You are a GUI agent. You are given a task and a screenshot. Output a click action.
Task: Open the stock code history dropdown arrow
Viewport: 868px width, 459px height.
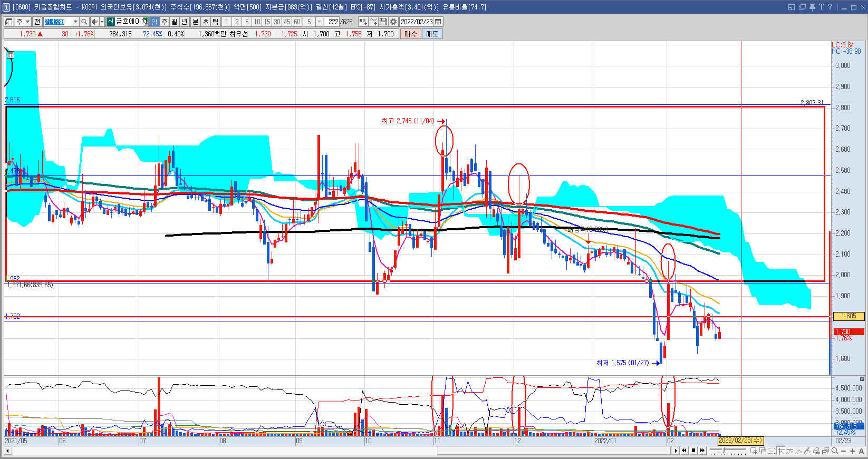coord(75,22)
